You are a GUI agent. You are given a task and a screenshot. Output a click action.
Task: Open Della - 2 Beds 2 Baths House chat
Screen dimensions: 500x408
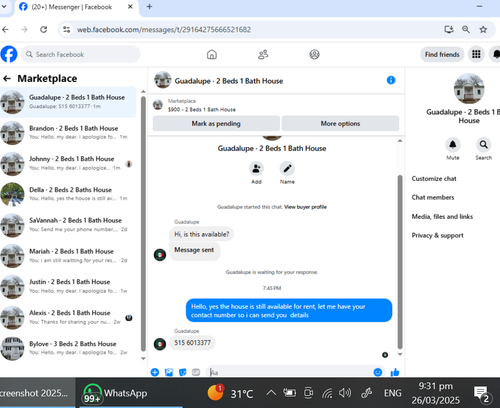pyautogui.click(x=68, y=194)
